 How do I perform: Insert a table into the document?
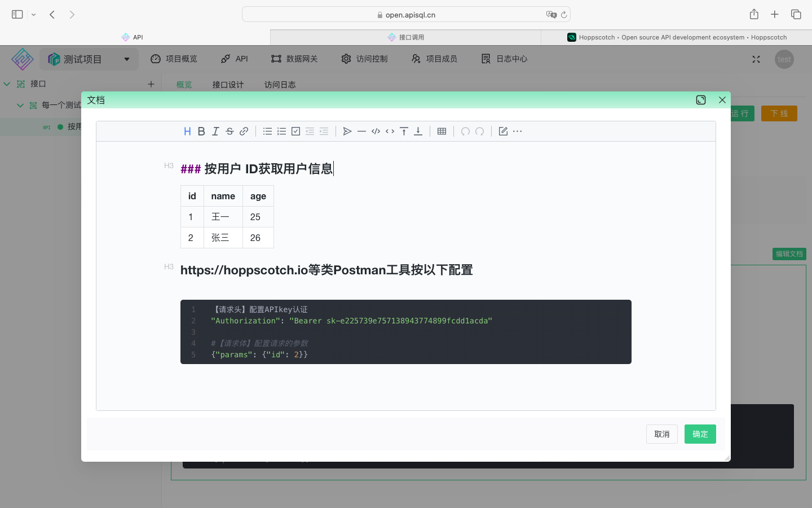(x=442, y=131)
